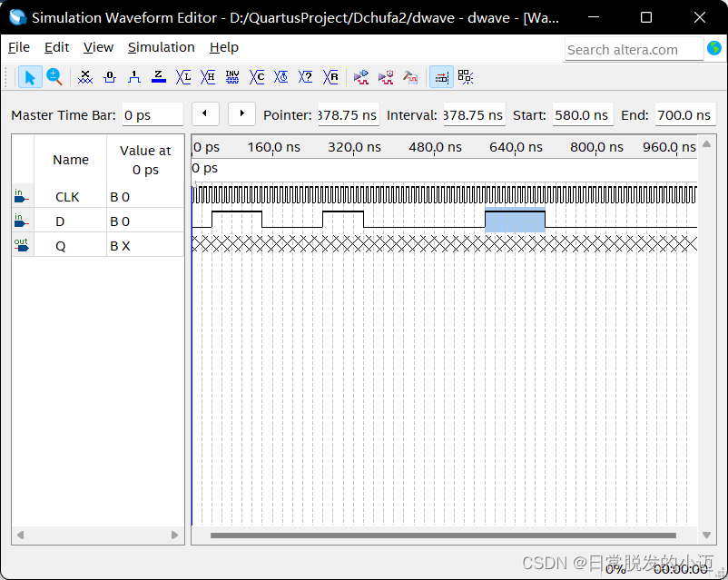Set selected signal to High Impedance (Z)
728x580 pixels.
point(159,77)
